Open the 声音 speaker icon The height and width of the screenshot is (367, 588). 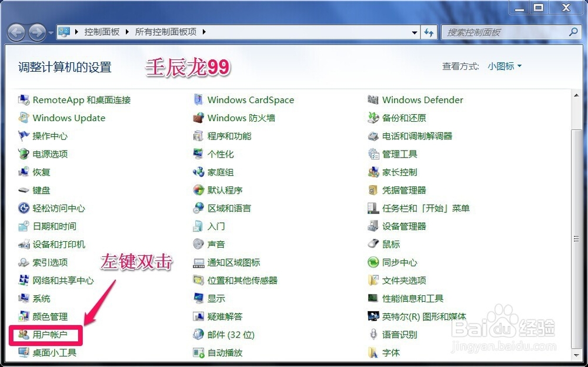(198, 244)
